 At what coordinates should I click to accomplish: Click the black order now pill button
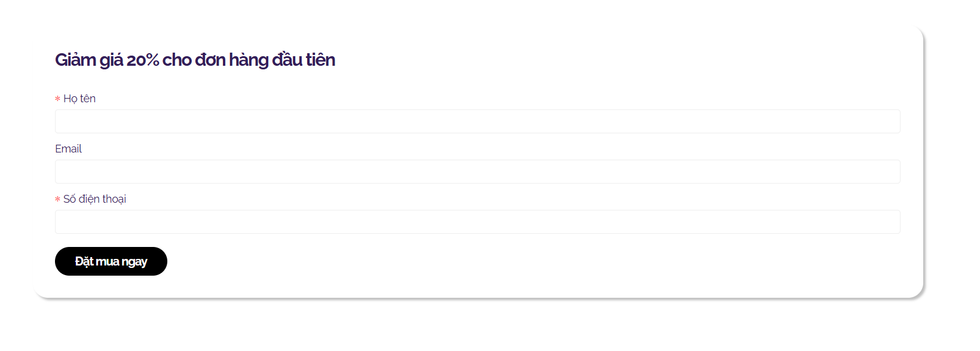[x=111, y=261]
